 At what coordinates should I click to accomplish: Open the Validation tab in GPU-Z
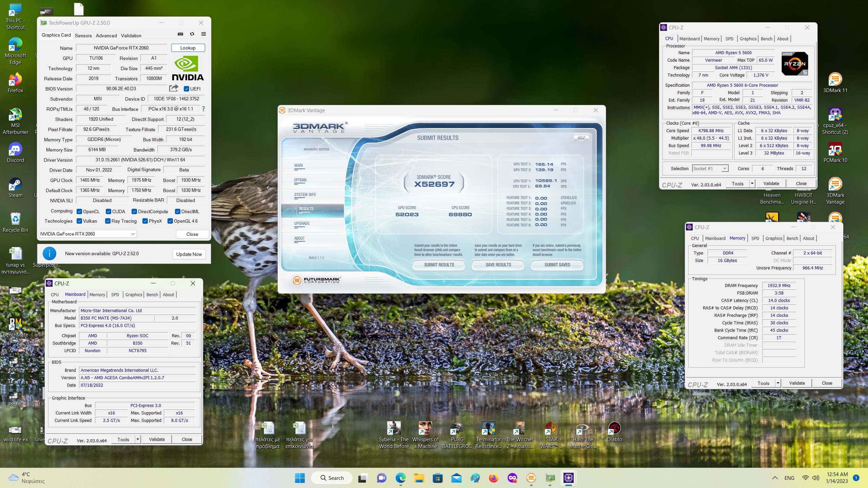click(x=131, y=36)
